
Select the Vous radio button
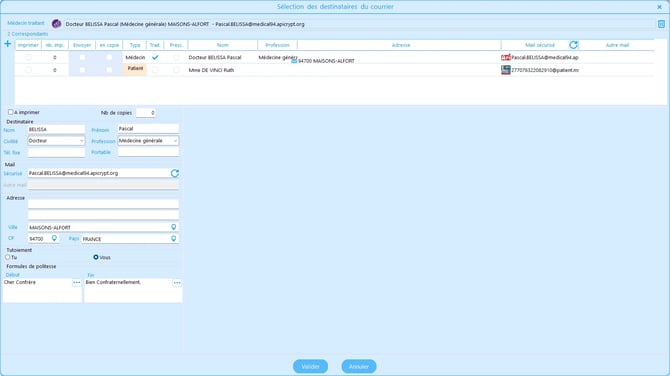[x=96, y=257]
